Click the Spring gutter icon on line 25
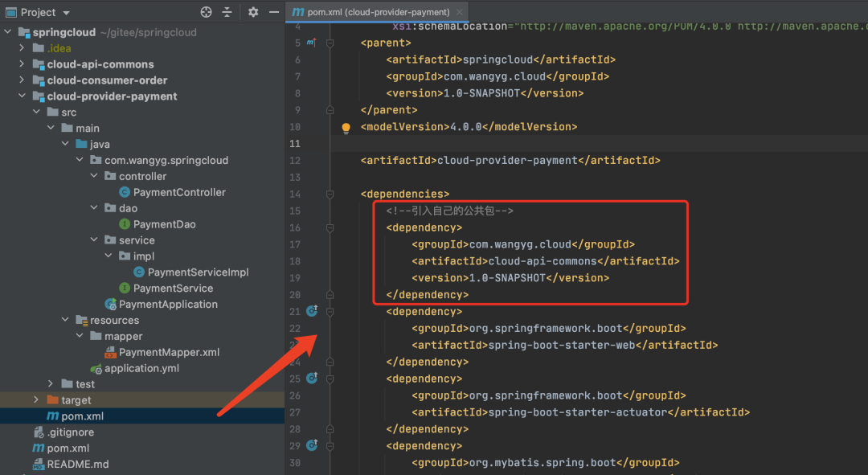Image resolution: width=868 pixels, height=475 pixels. pyautogui.click(x=312, y=378)
